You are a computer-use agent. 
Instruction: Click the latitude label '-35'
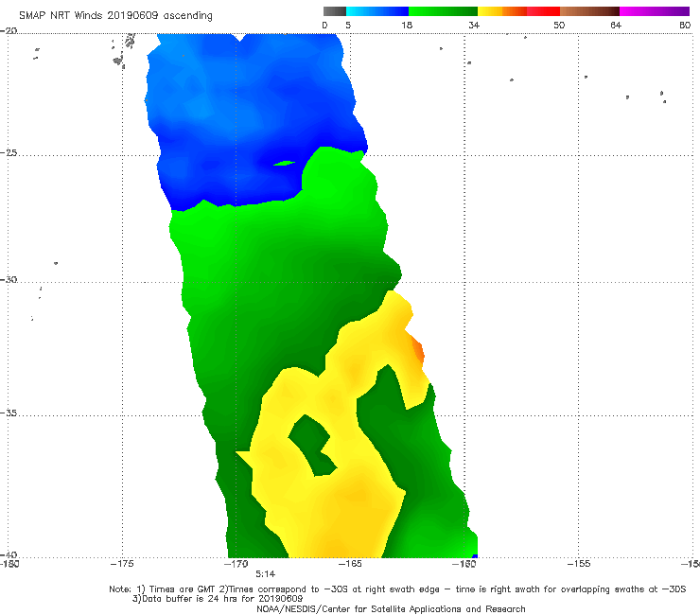[9, 413]
